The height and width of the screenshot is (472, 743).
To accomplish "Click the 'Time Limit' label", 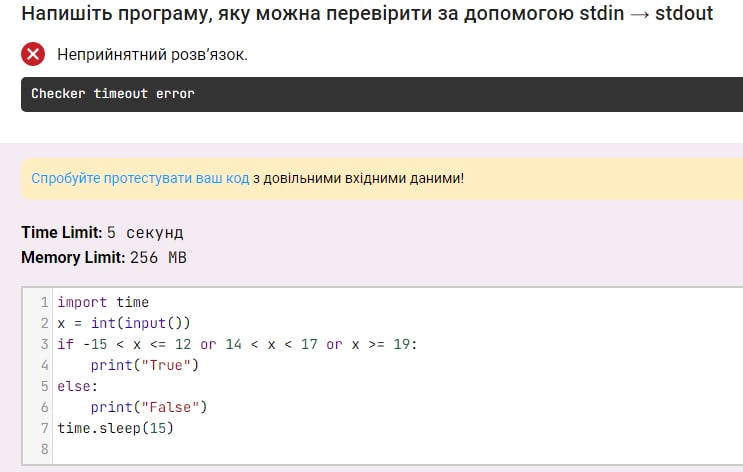I will pos(62,232).
